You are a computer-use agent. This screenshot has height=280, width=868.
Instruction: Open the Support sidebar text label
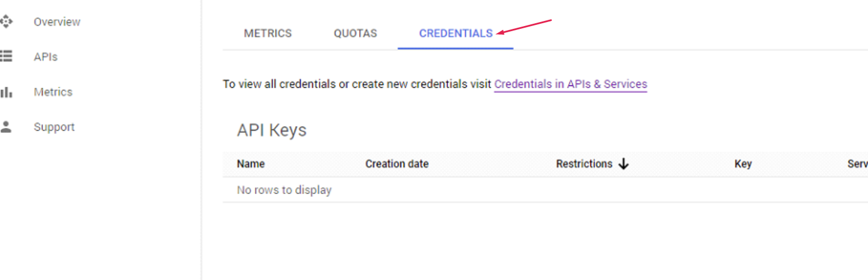54,127
